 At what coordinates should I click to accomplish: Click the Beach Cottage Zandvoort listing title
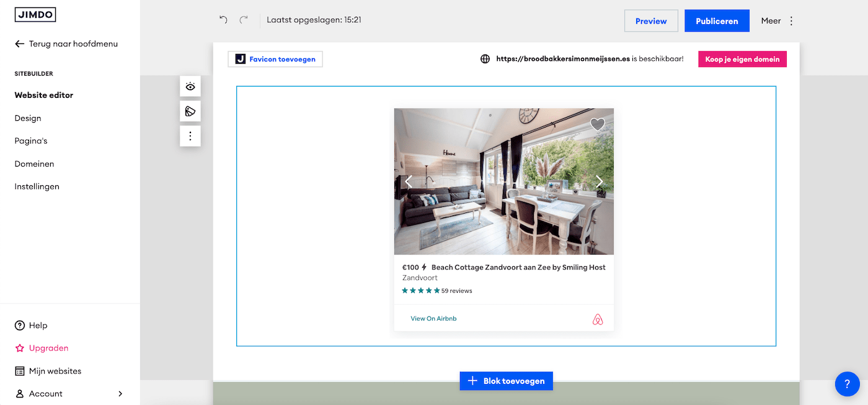tap(518, 268)
